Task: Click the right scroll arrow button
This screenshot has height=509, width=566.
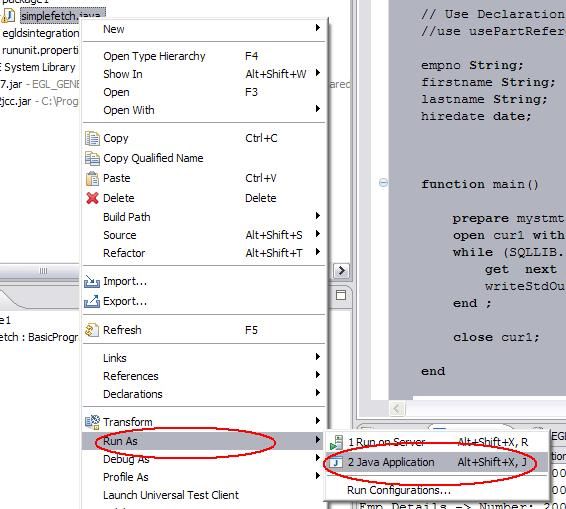Action: tap(341, 271)
